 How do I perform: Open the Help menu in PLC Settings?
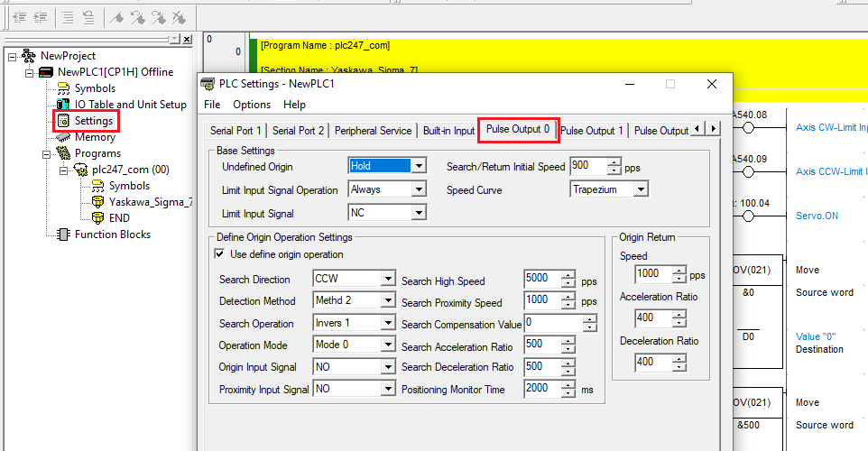(x=294, y=105)
